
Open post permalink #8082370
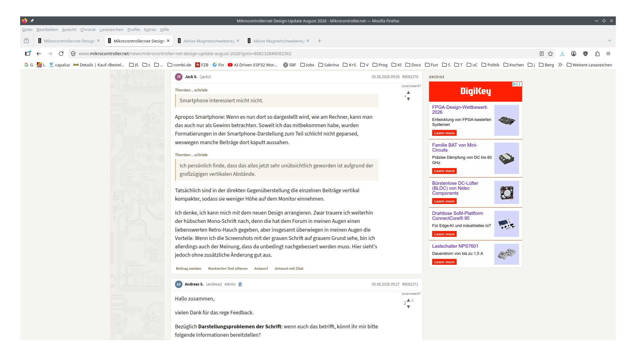pyautogui.click(x=410, y=77)
